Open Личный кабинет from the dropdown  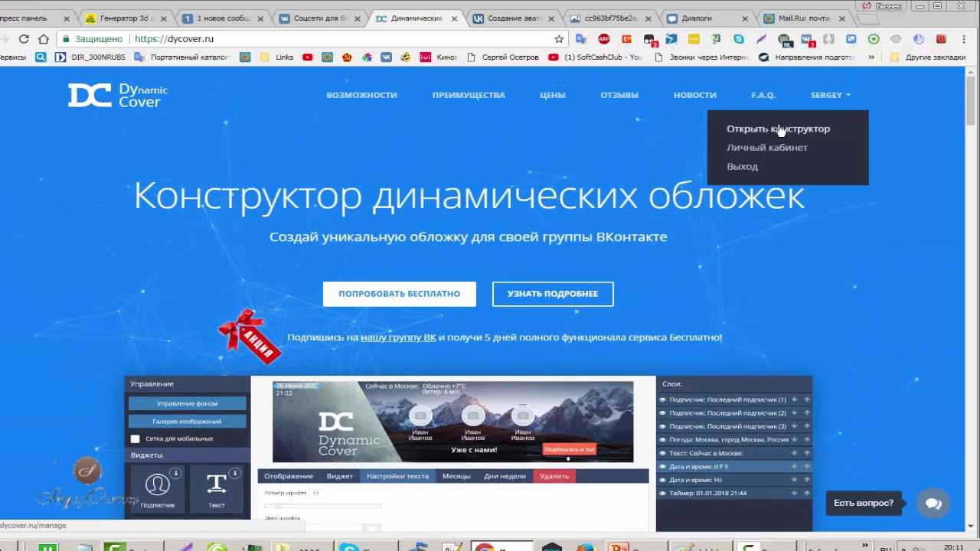point(767,148)
